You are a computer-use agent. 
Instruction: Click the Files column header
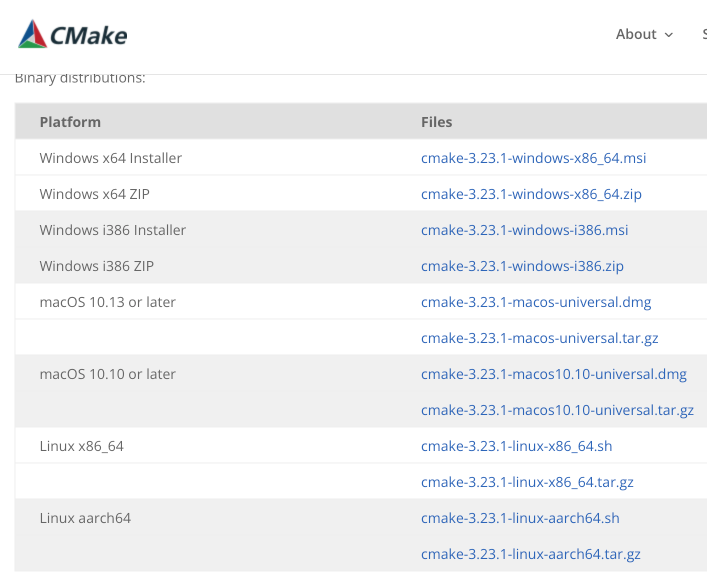436,122
